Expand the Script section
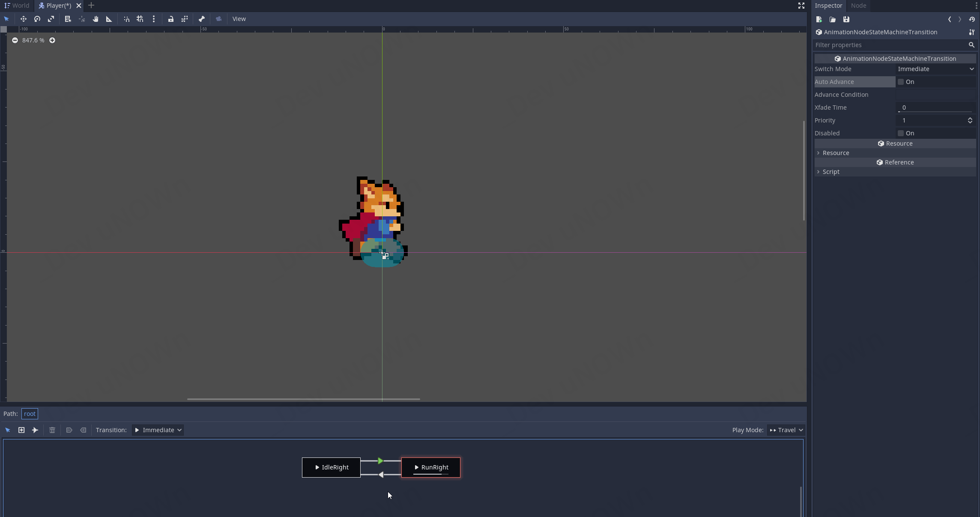 (x=831, y=172)
